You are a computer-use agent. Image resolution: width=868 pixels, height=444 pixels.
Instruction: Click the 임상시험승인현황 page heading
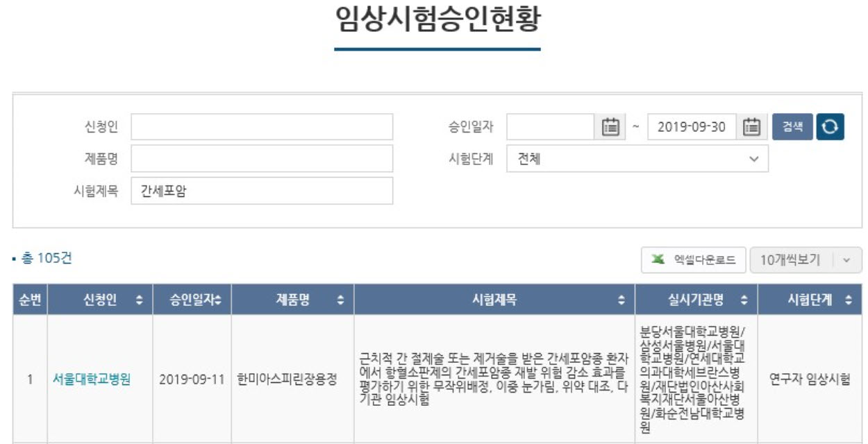point(437,19)
